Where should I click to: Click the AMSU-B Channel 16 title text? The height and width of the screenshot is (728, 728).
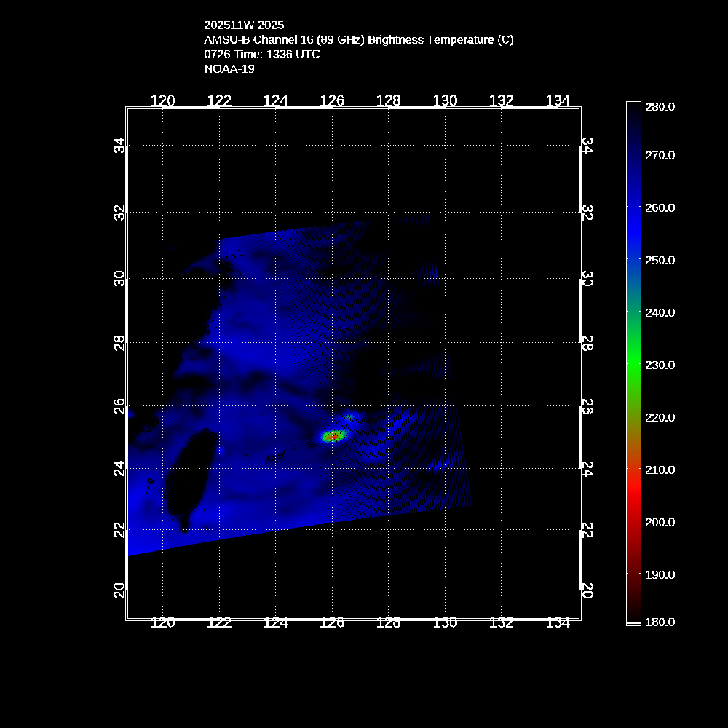click(x=358, y=40)
